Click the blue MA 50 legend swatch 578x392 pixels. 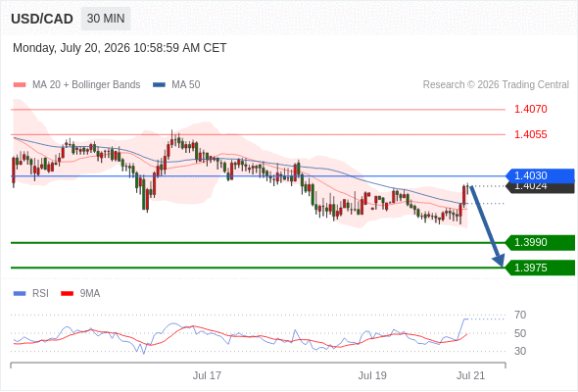coord(159,85)
